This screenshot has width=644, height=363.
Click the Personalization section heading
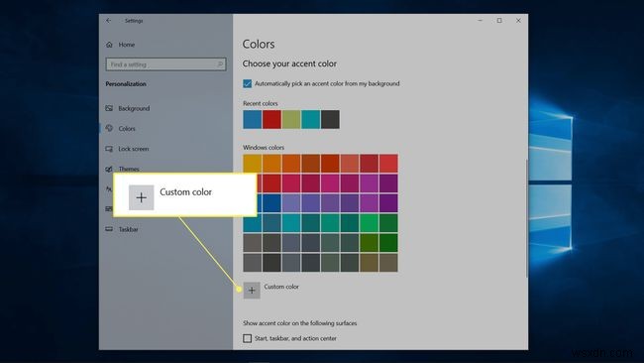[126, 84]
